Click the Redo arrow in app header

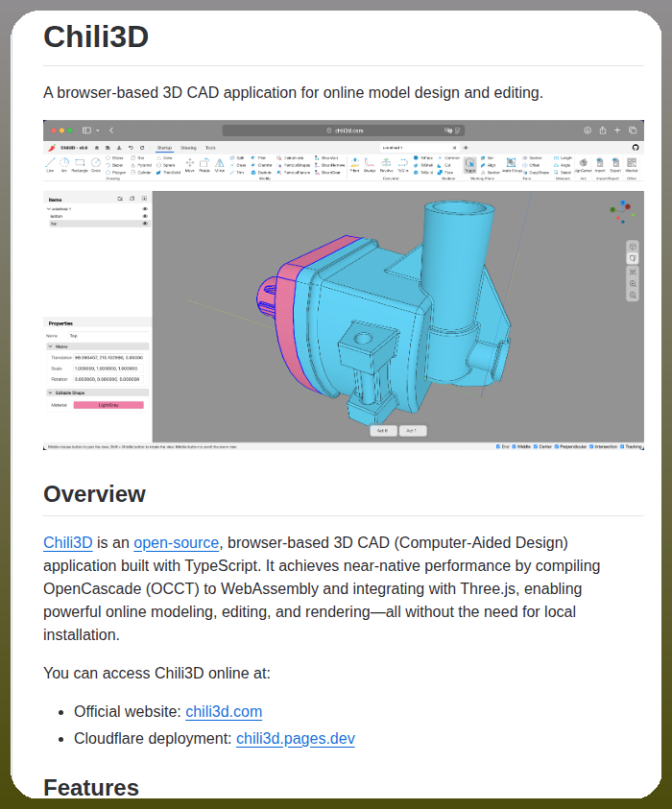(142, 148)
